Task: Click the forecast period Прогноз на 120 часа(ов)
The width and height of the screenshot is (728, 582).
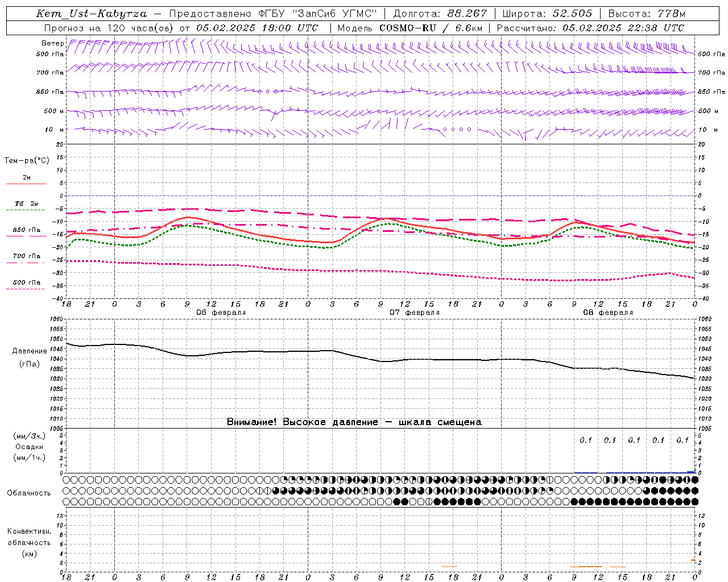Action: pos(110,28)
